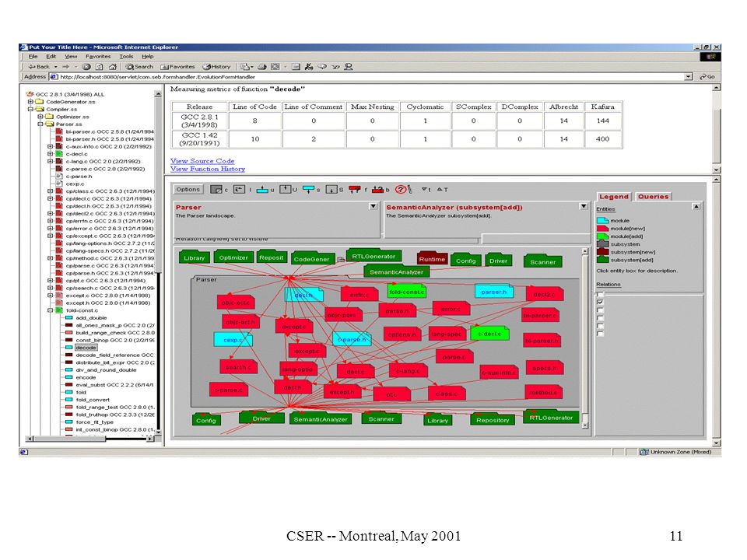747x560 pixels.
Task: Select the encode function in the tree
Action: click(86, 377)
